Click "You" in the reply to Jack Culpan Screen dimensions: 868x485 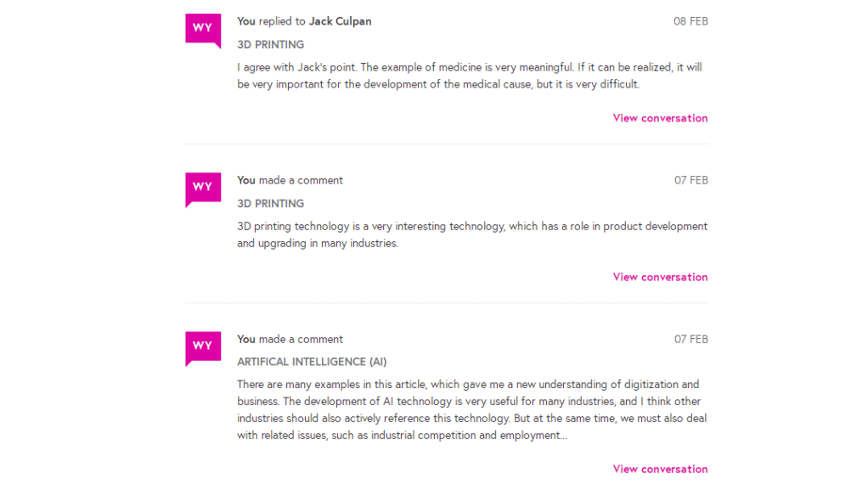pyautogui.click(x=246, y=21)
